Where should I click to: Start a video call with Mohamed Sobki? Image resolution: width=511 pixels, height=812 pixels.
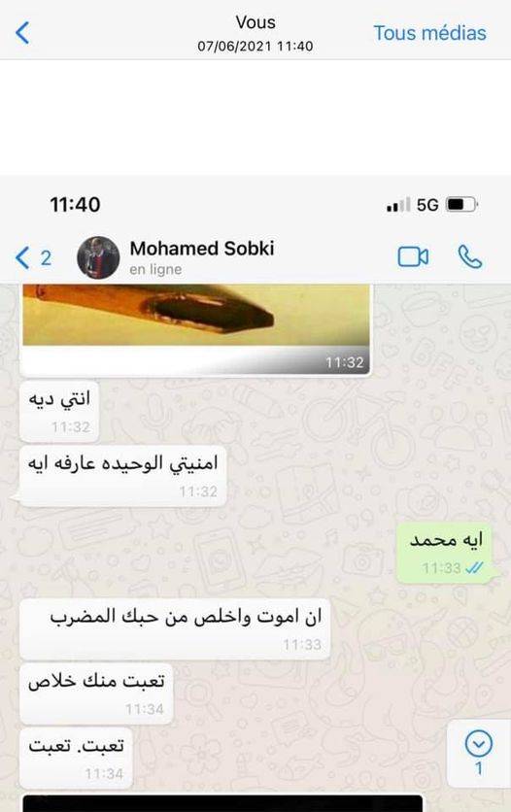413,256
